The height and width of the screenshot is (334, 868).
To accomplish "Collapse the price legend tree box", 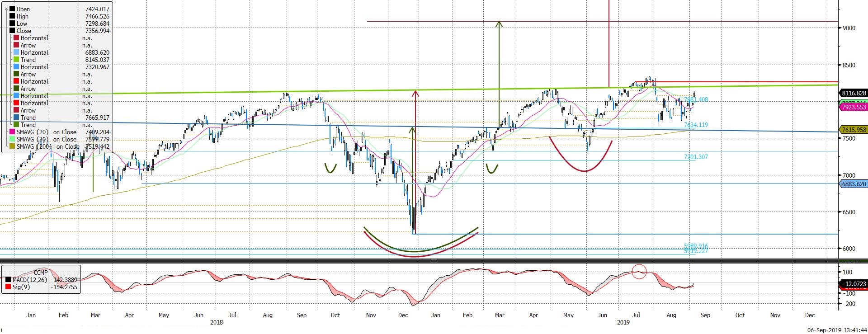I will (x=6, y=9).
